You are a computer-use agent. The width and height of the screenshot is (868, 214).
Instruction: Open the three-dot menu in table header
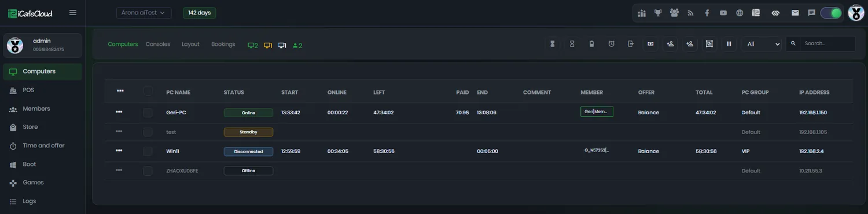click(120, 90)
